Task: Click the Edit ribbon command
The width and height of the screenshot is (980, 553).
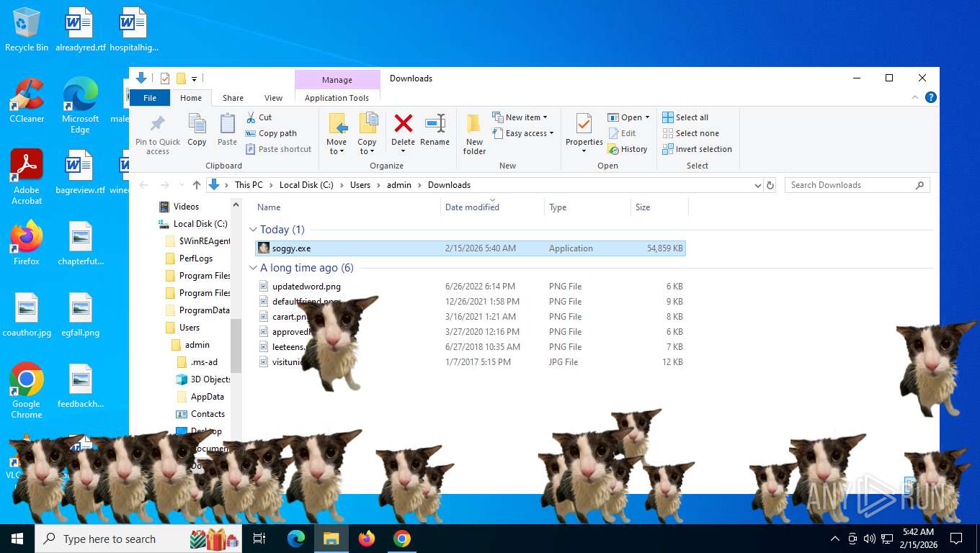Action: coord(622,133)
